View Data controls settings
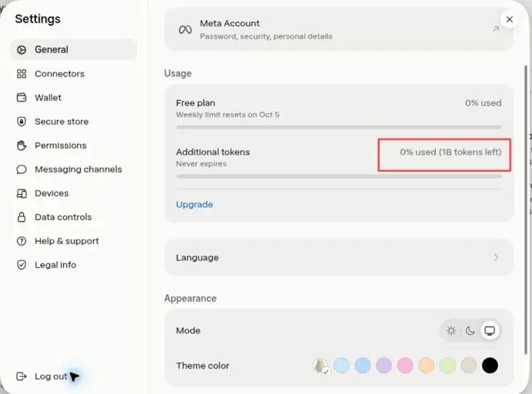 point(74,217)
